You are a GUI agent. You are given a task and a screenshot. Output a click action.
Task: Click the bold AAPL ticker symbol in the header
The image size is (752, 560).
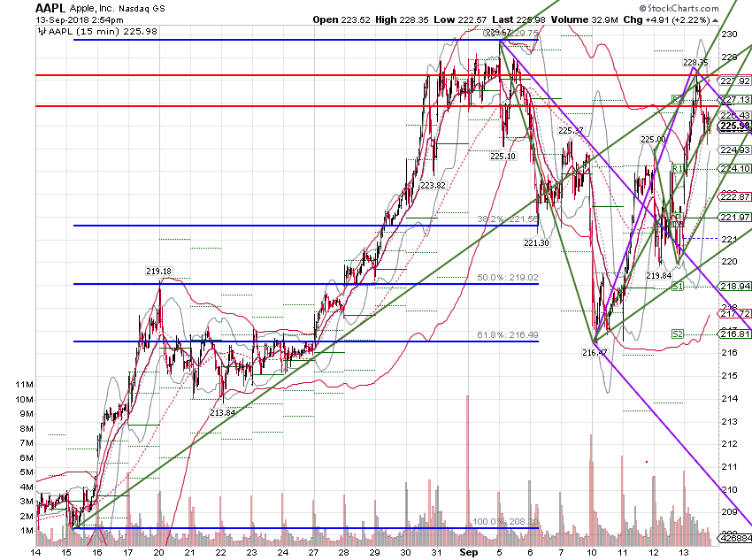point(50,8)
